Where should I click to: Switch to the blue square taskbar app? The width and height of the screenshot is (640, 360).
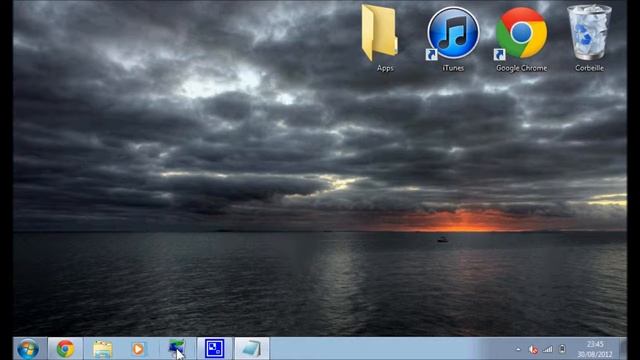pos(214,349)
